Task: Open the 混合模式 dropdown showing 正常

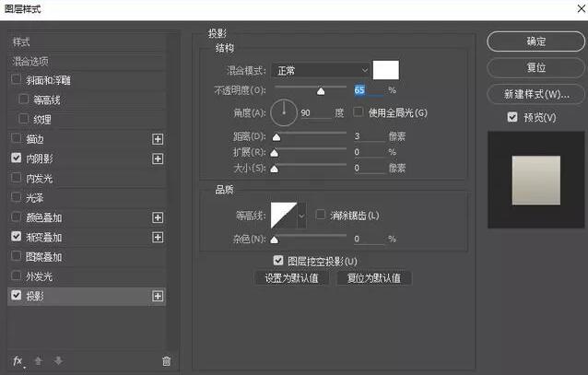Action: (x=321, y=71)
